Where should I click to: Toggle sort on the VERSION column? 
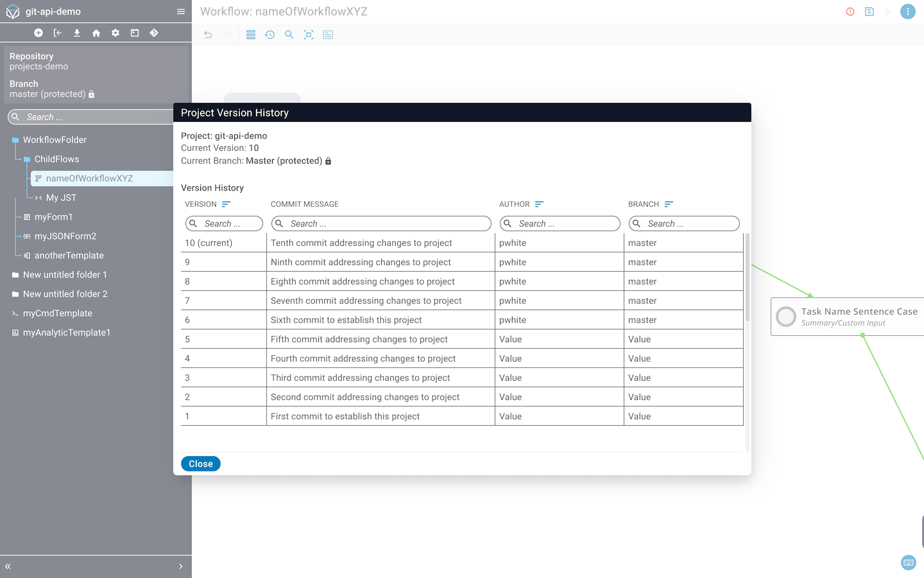point(226,204)
